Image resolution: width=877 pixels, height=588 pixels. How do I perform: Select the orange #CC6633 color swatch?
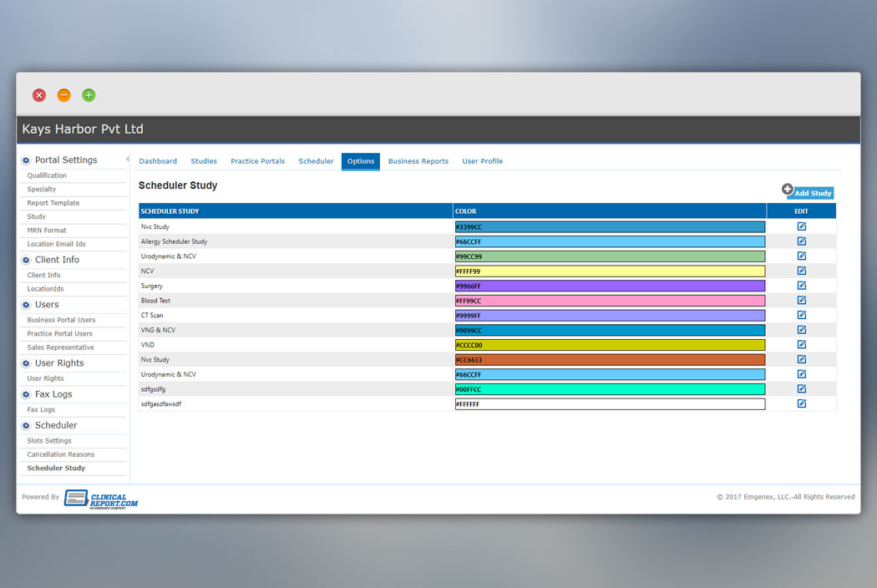pos(610,360)
